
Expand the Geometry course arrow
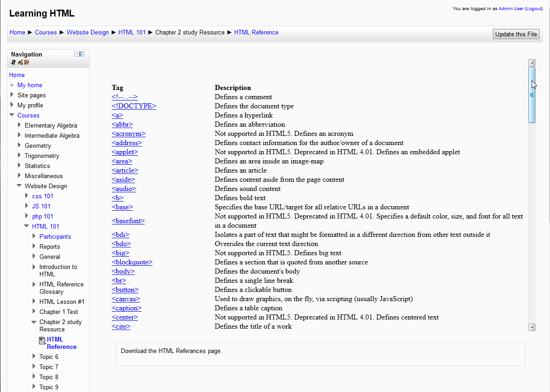[19, 146]
